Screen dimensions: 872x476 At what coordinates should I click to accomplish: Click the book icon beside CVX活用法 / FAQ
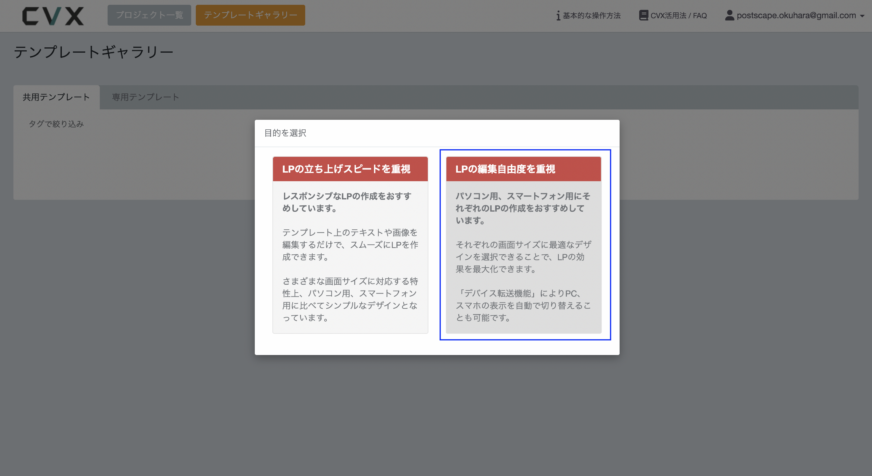point(643,16)
